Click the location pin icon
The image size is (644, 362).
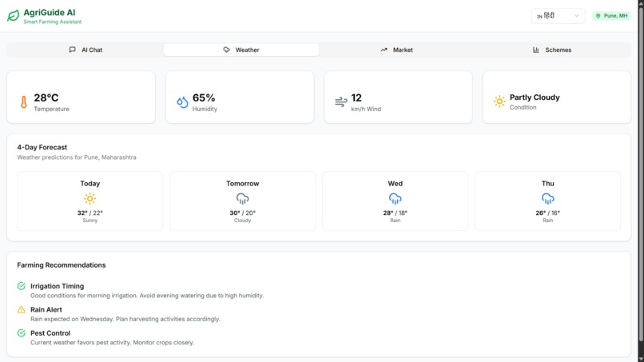click(598, 16)
